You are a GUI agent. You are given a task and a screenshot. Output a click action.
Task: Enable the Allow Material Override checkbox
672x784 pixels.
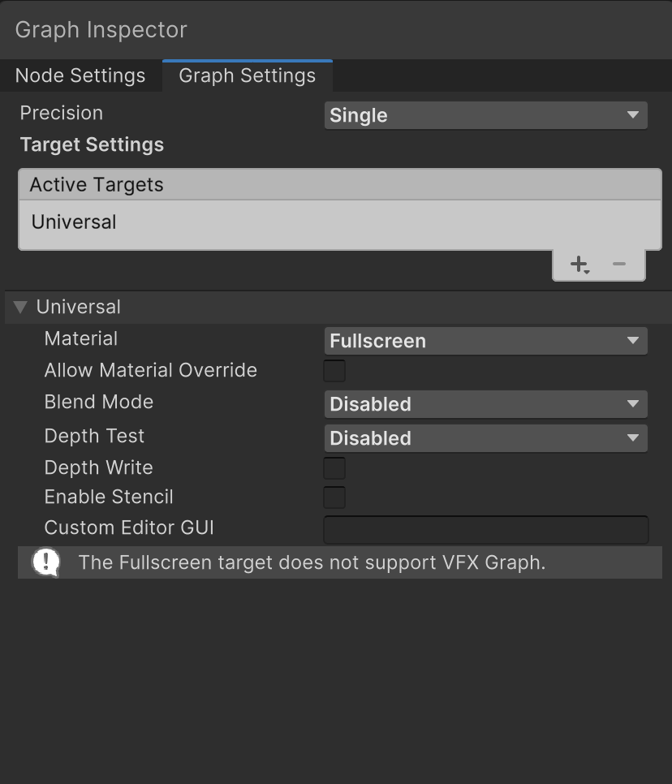coord(334,371)
